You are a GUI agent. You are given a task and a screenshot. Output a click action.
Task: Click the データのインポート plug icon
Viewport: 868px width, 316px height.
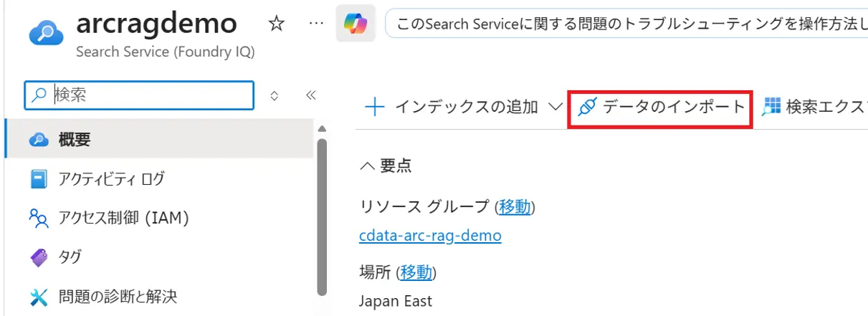point(587,107)
